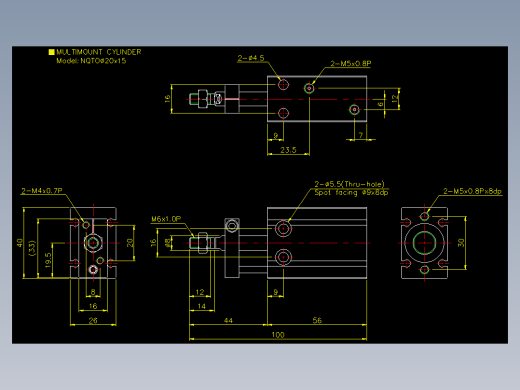Click the MULTIMOUNT CYLINDER title text
The image size is (520, 390).
click(x=99, y=52)
